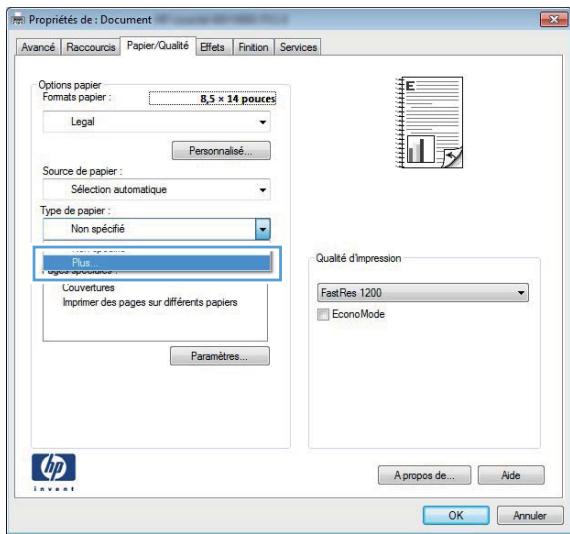
Task: Click the Paramètres button
Action: pos(220,356)
